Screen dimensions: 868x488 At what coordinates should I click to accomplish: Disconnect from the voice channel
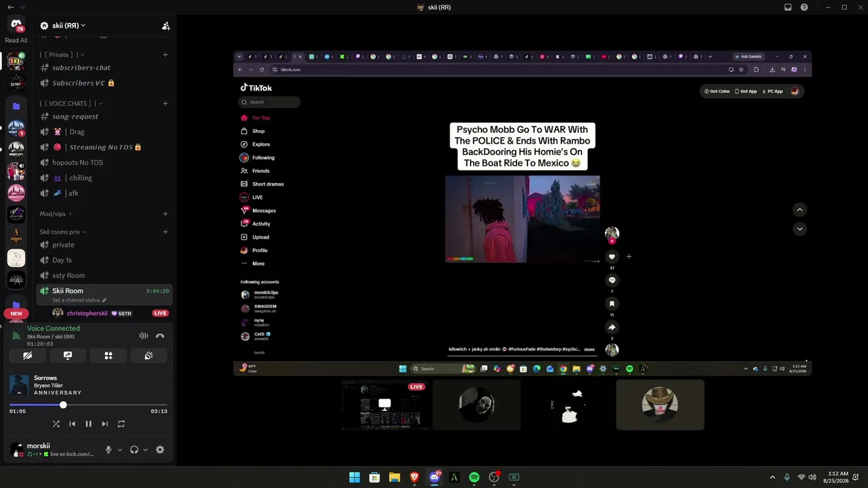click(160, 335)
